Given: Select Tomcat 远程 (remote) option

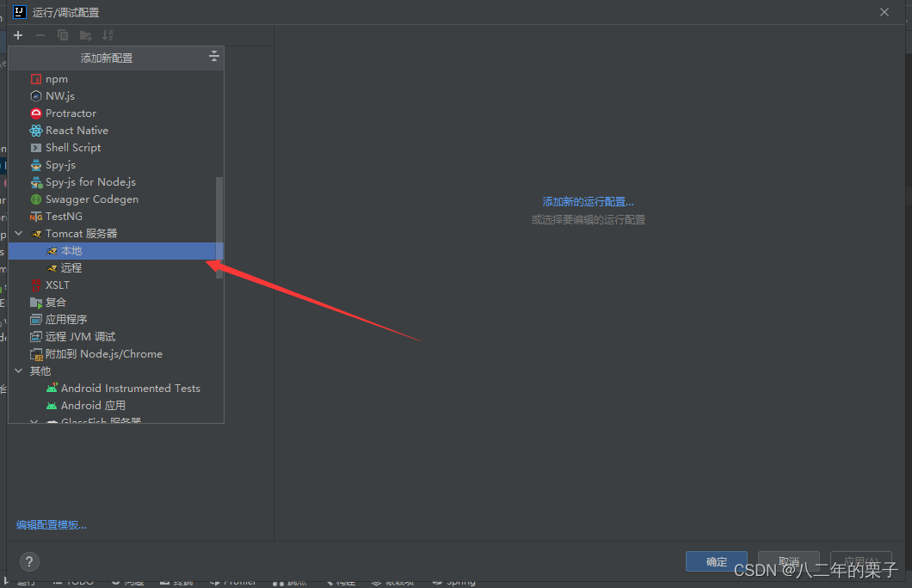Looking at the screenshot, I should coord(116,268).
